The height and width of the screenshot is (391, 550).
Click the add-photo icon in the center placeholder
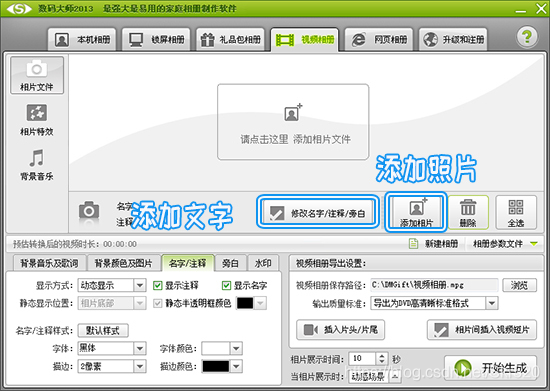click(293, 113)
